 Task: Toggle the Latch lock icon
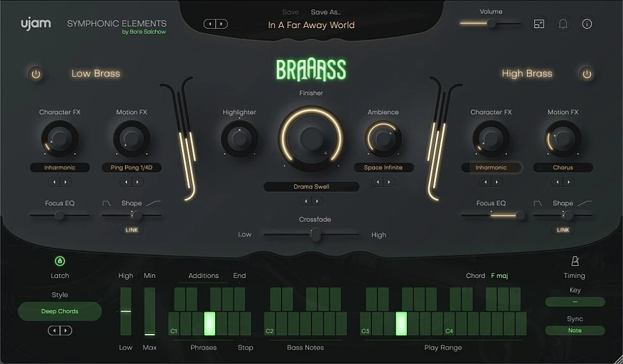[60, 261]
